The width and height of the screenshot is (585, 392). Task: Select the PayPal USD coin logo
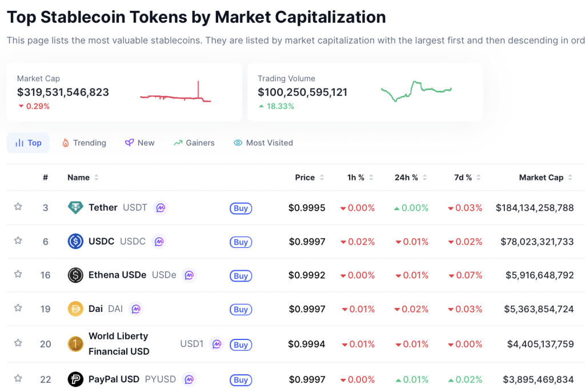tap(75, 379)
